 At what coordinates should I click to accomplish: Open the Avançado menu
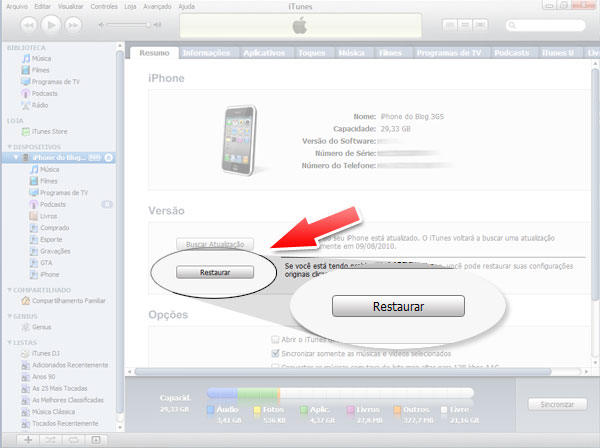(157, 7)
